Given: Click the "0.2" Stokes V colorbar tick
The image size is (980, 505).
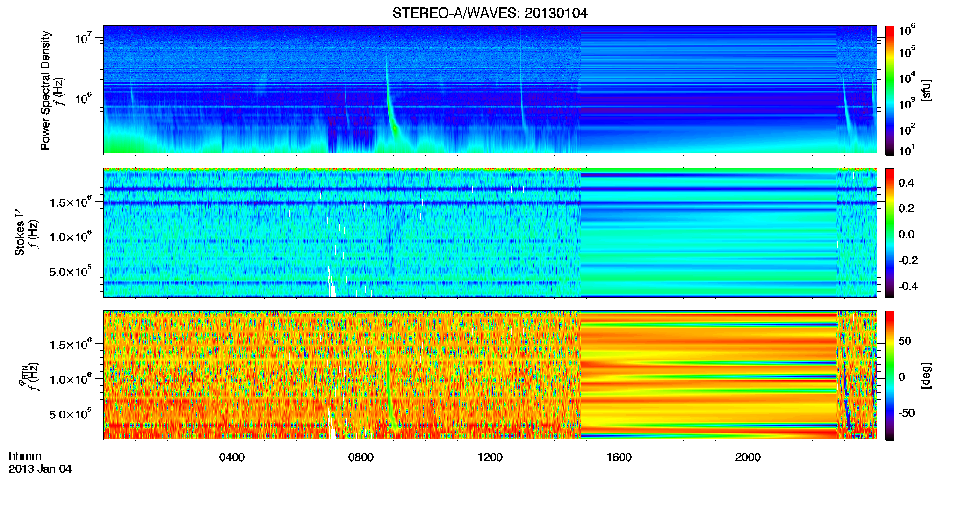Looking at the screenshot, I should coord(906,209).
